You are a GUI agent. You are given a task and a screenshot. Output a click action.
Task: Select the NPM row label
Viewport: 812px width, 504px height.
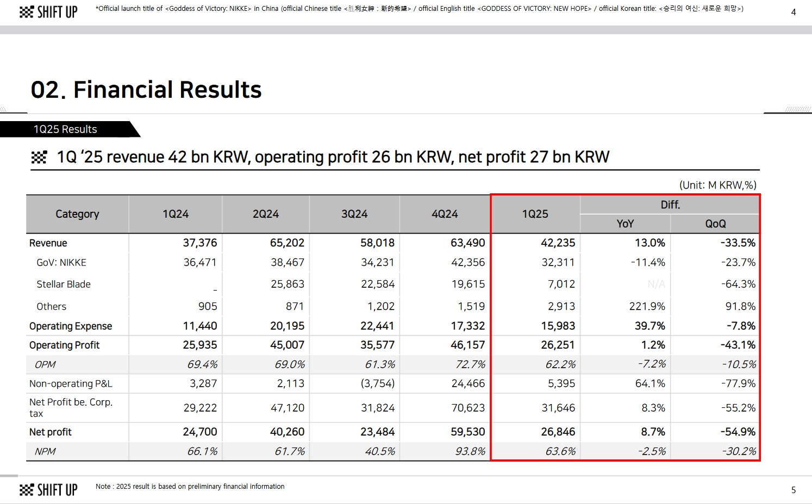click(x=45, y=451)
